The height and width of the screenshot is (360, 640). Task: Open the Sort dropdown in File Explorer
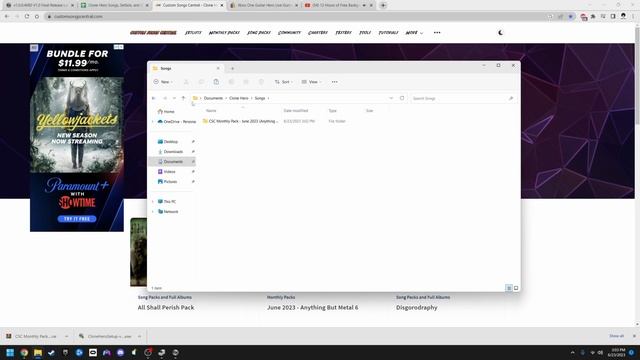(284, 82)
